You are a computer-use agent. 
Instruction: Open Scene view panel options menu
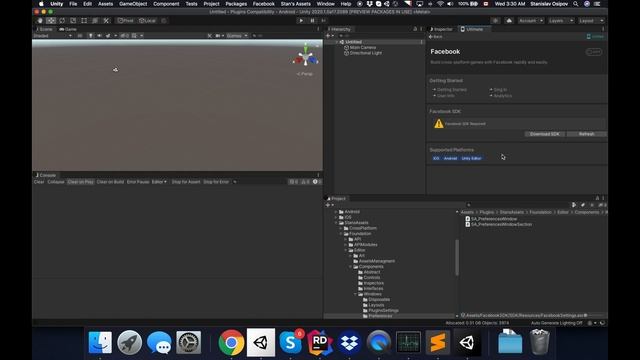[318, 29]
